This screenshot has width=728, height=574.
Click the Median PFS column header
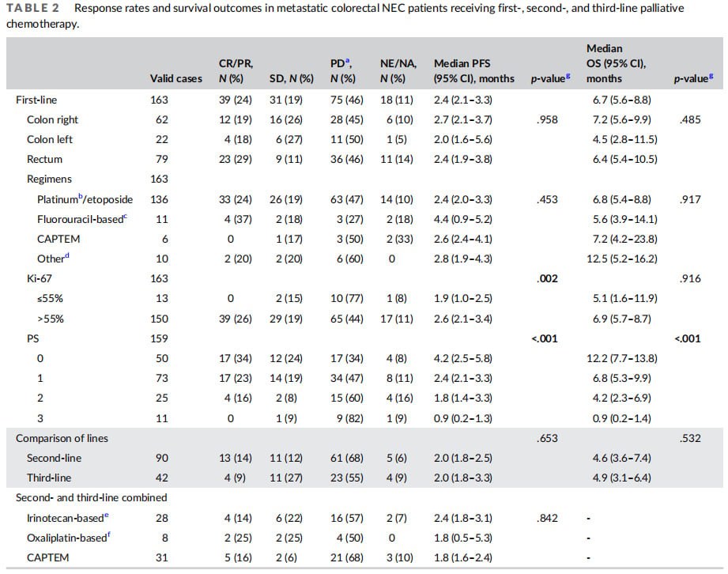(474, 71)
